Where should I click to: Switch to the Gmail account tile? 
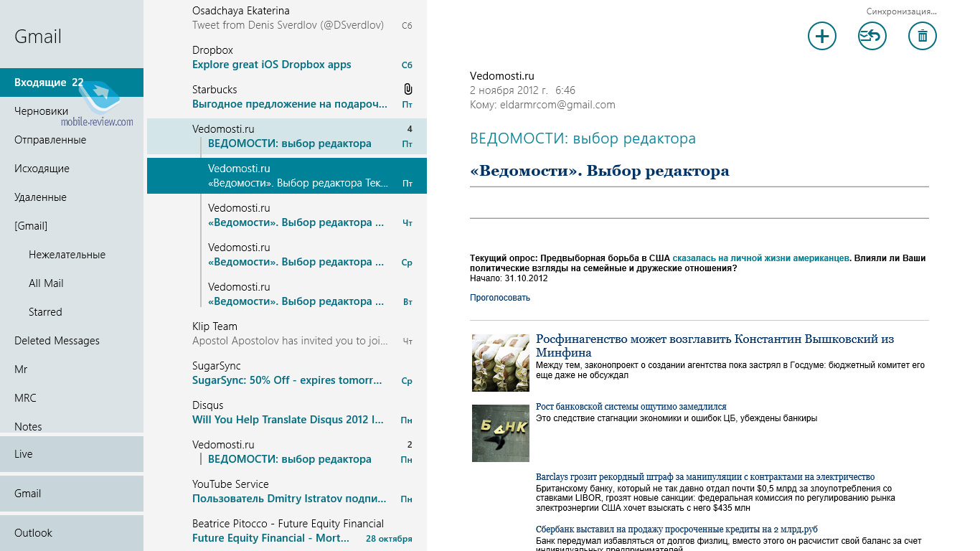pos(72,494)
